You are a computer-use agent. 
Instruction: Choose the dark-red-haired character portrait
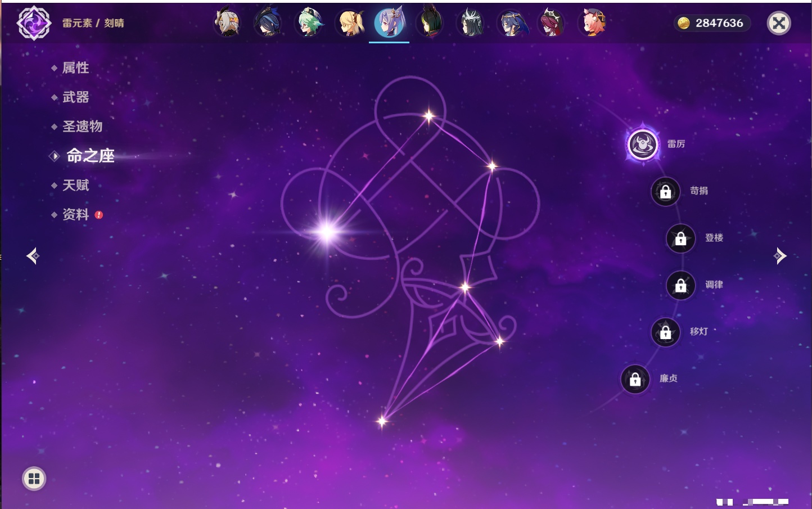coord(552,23)
